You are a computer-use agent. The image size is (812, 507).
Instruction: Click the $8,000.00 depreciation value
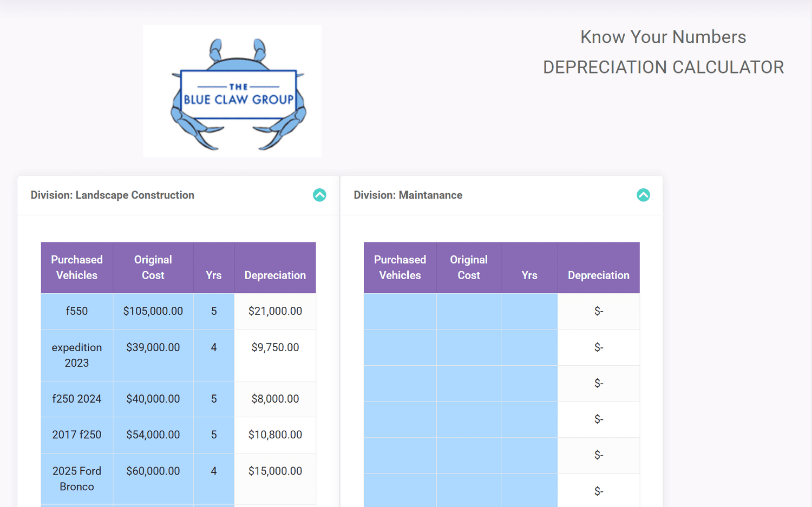point(275,399)
